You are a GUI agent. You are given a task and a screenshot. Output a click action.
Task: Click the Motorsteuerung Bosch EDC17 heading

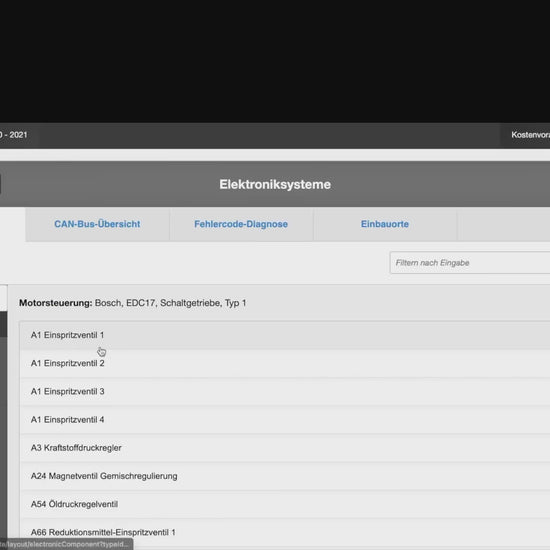[x=133, y=303]
